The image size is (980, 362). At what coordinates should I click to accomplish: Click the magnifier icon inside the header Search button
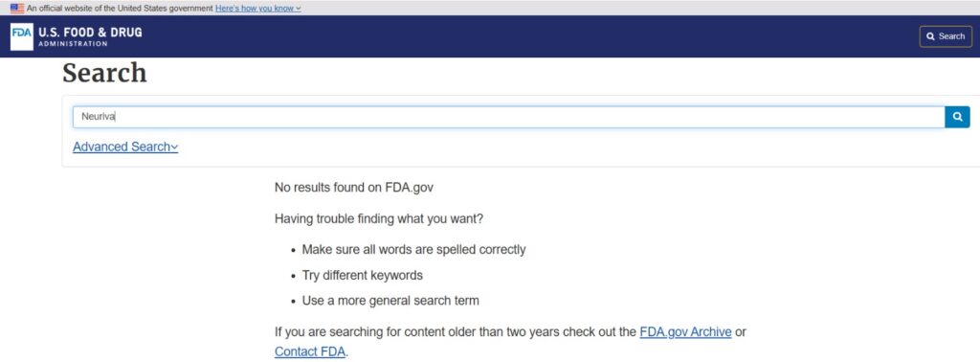[x=930, y=36]
